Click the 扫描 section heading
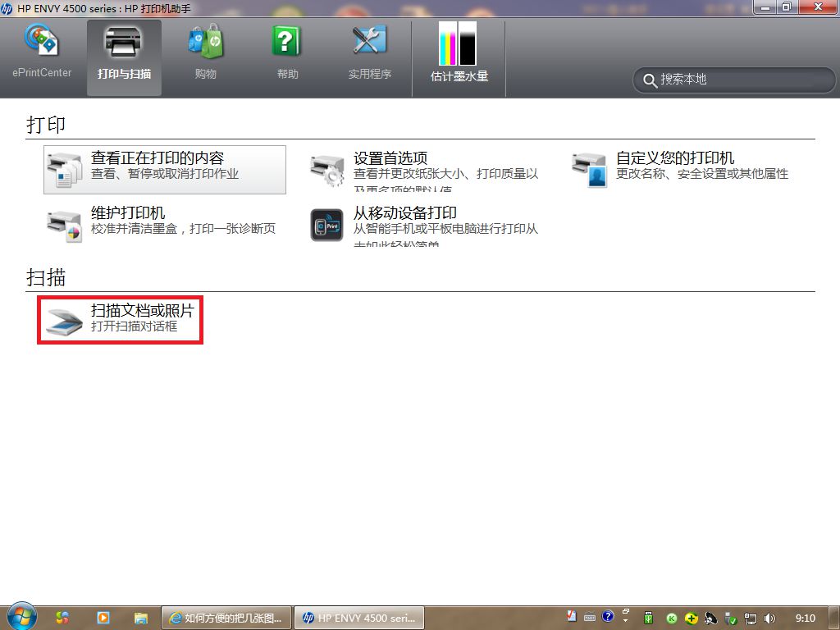Image resolution: width=840 pixels, height=630 pixels. (x=46, y=277)
